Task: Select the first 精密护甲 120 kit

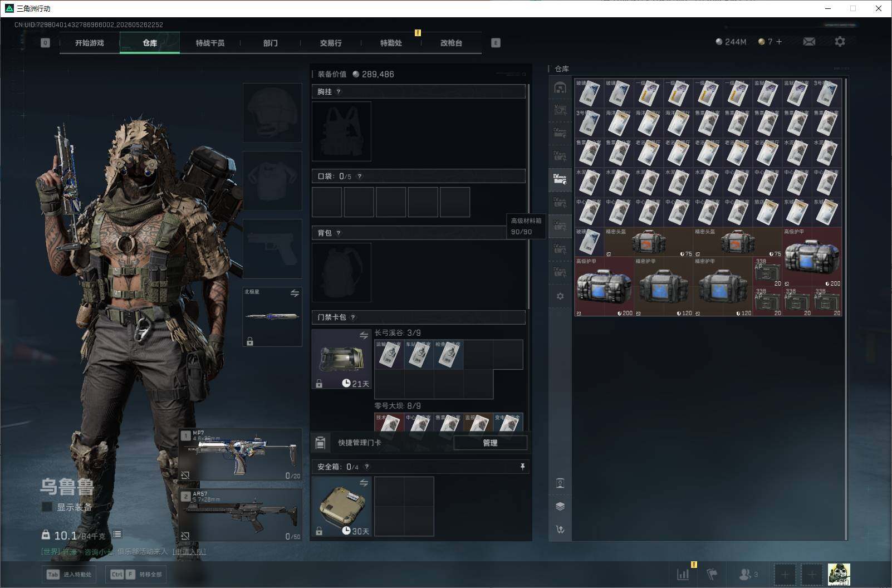Action: click(x=663, y=287)
